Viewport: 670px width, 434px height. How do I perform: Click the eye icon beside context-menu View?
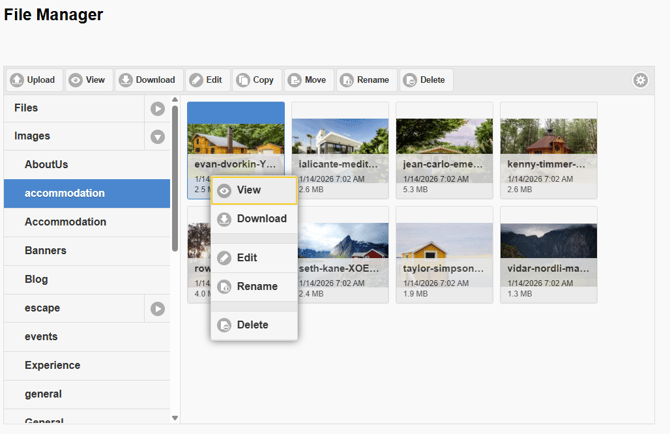pos(224,191)
